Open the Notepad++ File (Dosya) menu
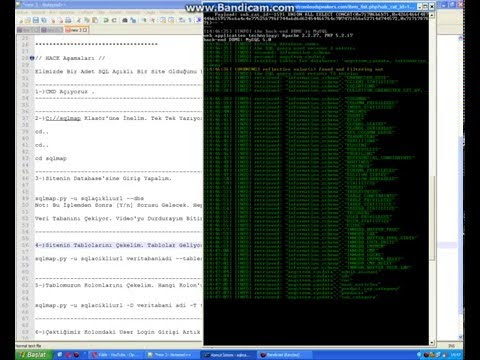 [x=22, y=12]
